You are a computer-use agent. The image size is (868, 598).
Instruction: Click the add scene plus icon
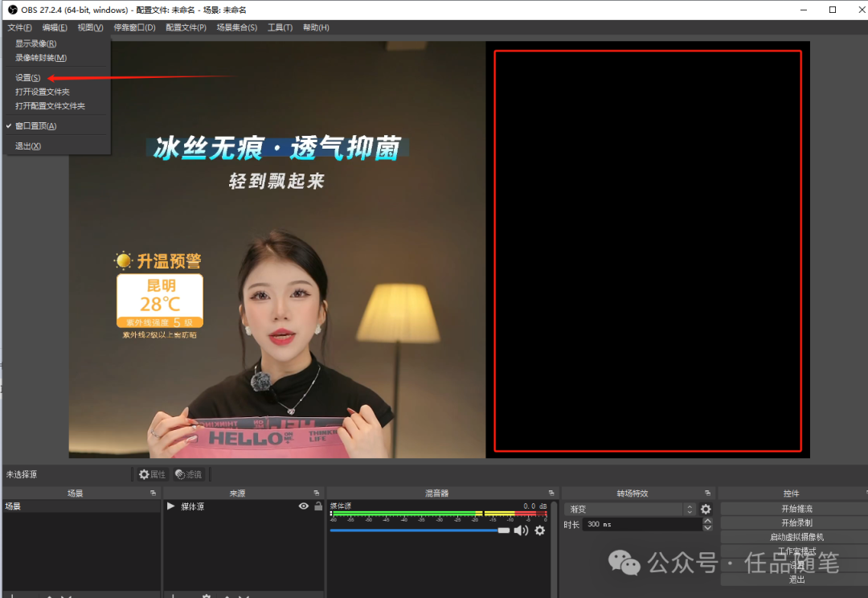point(11,595)
